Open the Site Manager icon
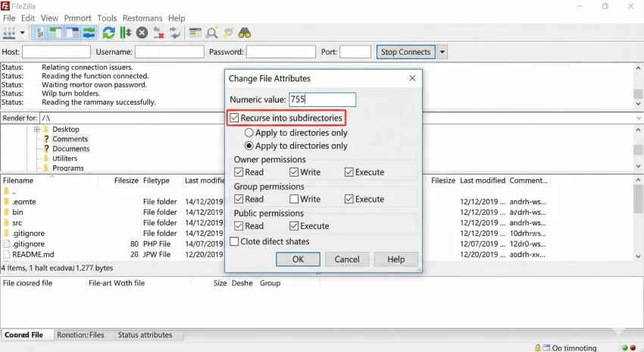This screenshot has height=352, width=644. [9, 33]
